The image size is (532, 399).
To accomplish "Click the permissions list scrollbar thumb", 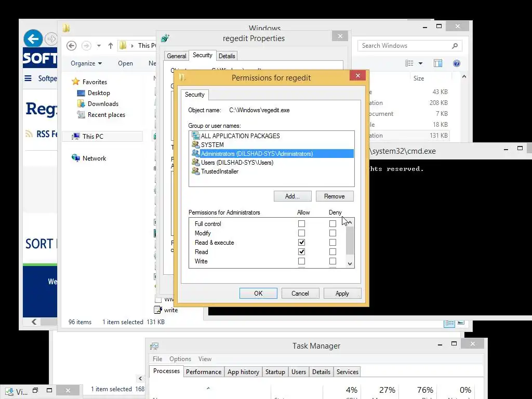I will tap(350, 240).
